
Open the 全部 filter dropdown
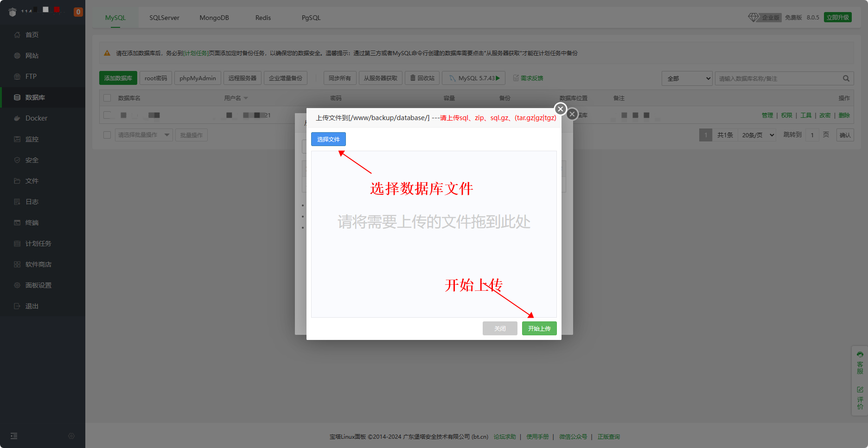tap(687, 78)
